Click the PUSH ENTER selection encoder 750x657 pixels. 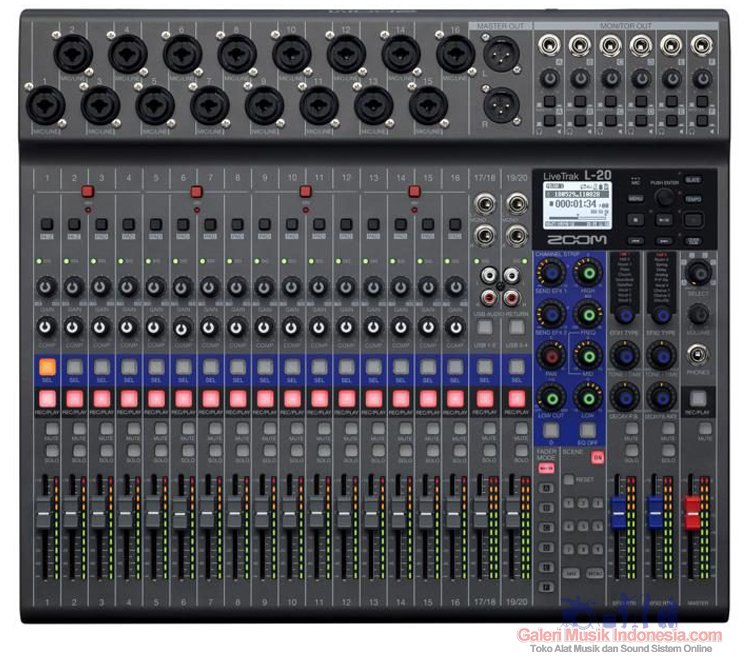tap(665, 196)
